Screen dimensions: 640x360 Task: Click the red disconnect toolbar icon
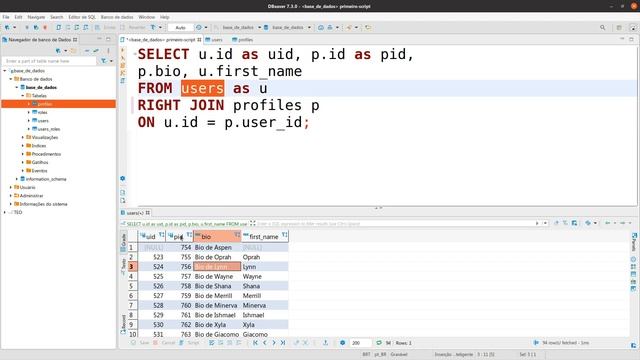[45, 27]
